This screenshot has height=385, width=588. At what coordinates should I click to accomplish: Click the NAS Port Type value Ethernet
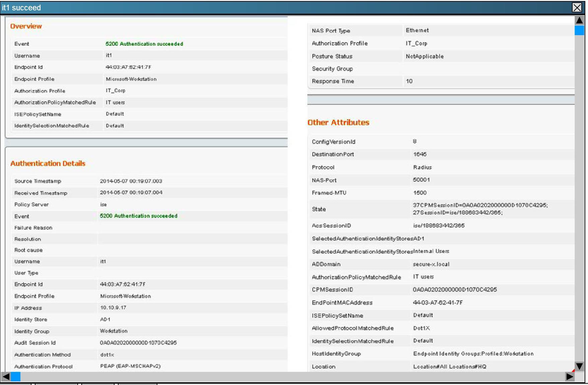(x=417, y=30)
